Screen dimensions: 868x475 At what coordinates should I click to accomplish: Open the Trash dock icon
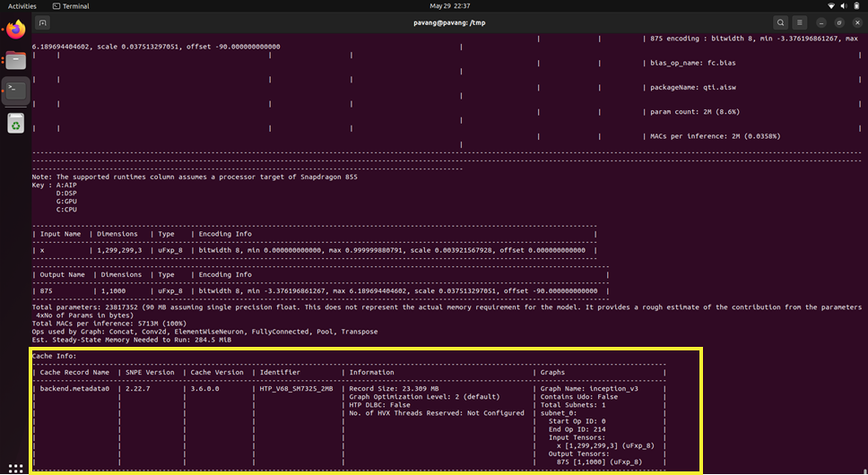pyautogui.click(x=15, y=123)
